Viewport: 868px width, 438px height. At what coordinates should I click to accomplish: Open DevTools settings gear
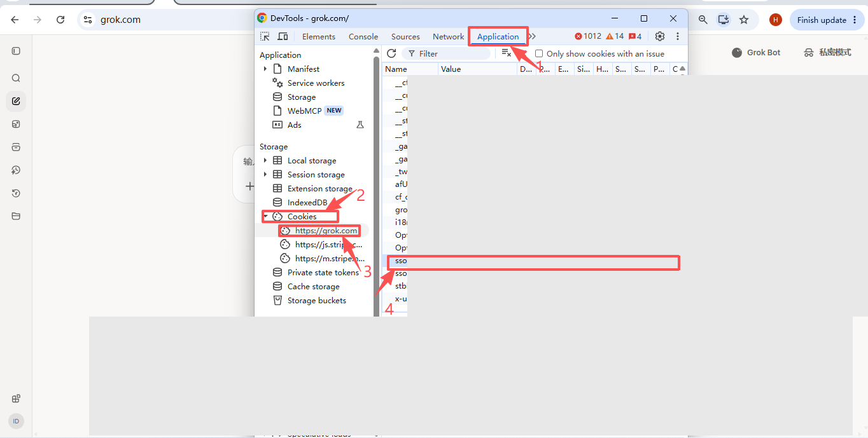(660, 36)
